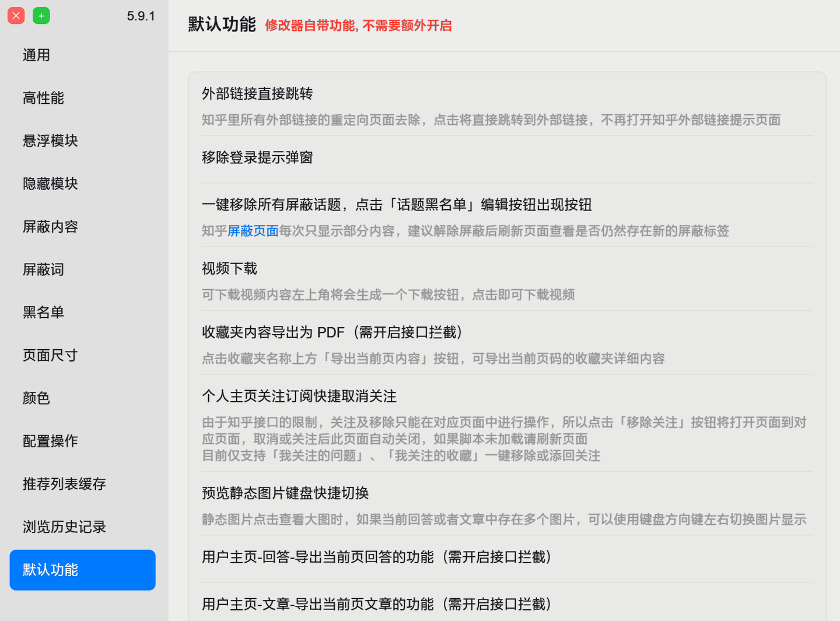Open the 屏蔽页面 link
This screenshot has height=621, width=840.
point(253,231)
